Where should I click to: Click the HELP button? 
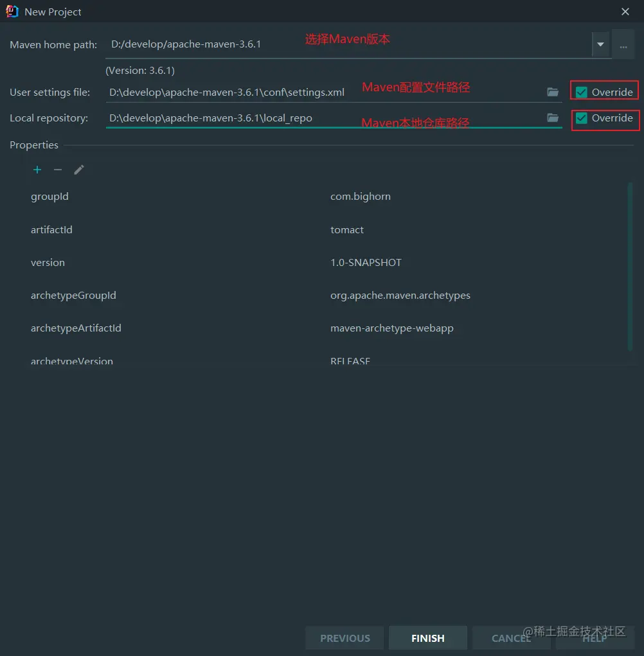click(x=595, y=638)
